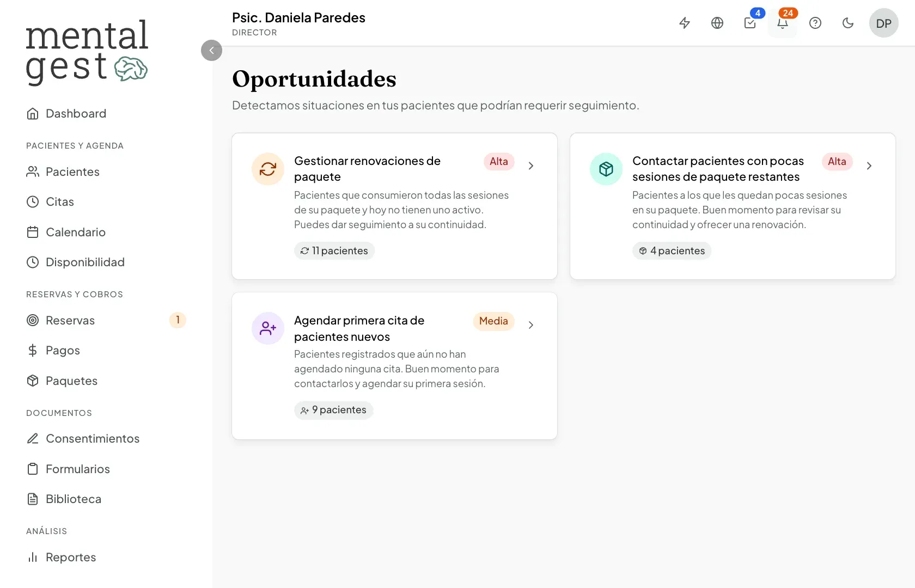Open Formularios in the sidebar
915x588 pixels.
coord(106,469)
